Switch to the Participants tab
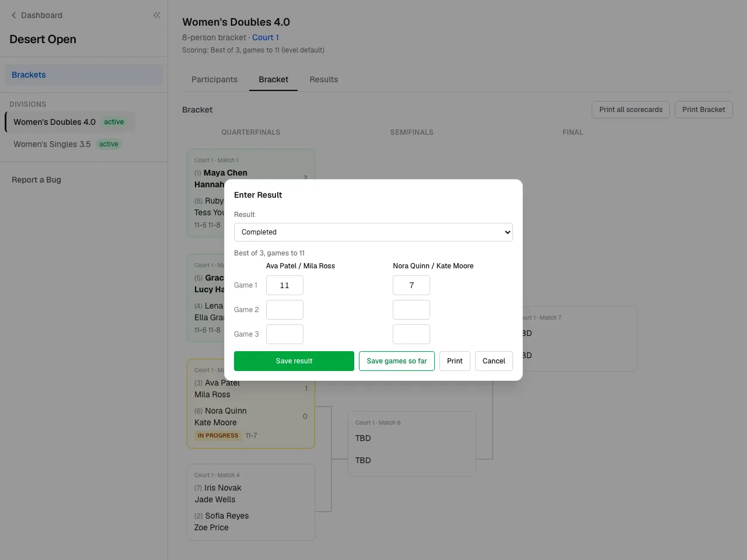This screenshot has height=560, width=747. pos(214,79)
